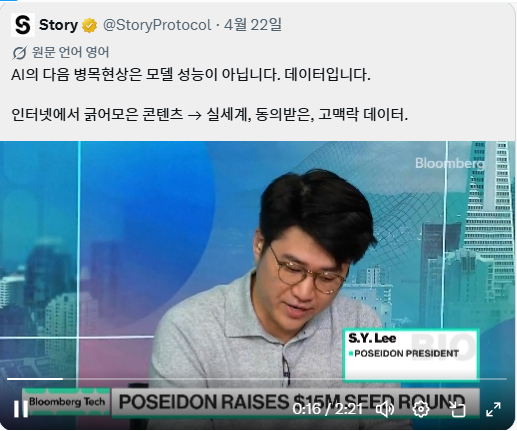Click the Bloomberg watermark in the video
Screen dimensions: 517x431
point(449,163)
